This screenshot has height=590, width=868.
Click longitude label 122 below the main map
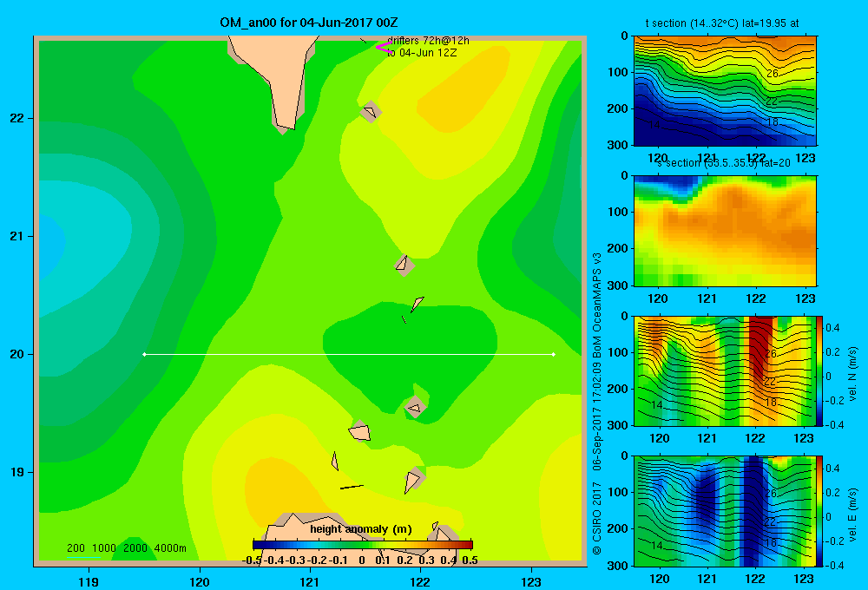click(421, 581)
